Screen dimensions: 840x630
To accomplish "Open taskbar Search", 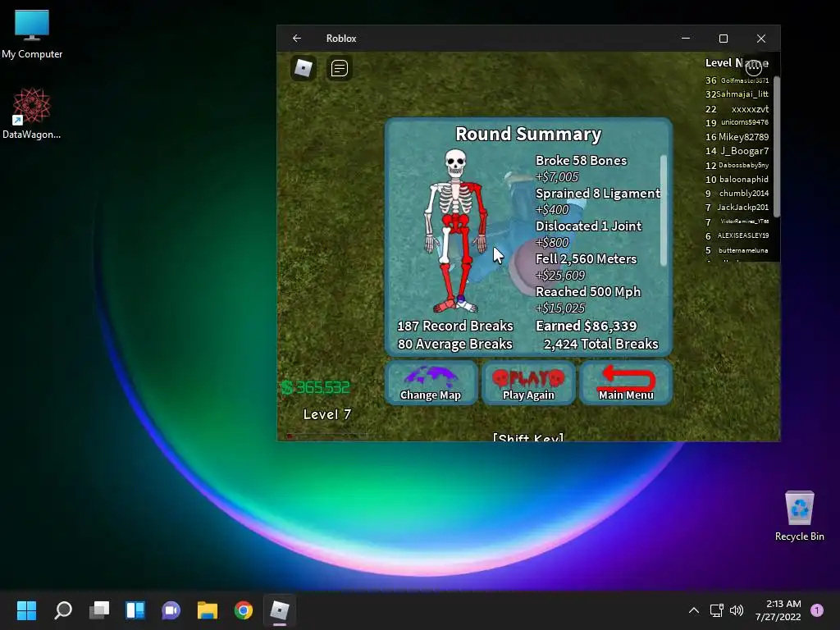I will [x=63, y=610].
